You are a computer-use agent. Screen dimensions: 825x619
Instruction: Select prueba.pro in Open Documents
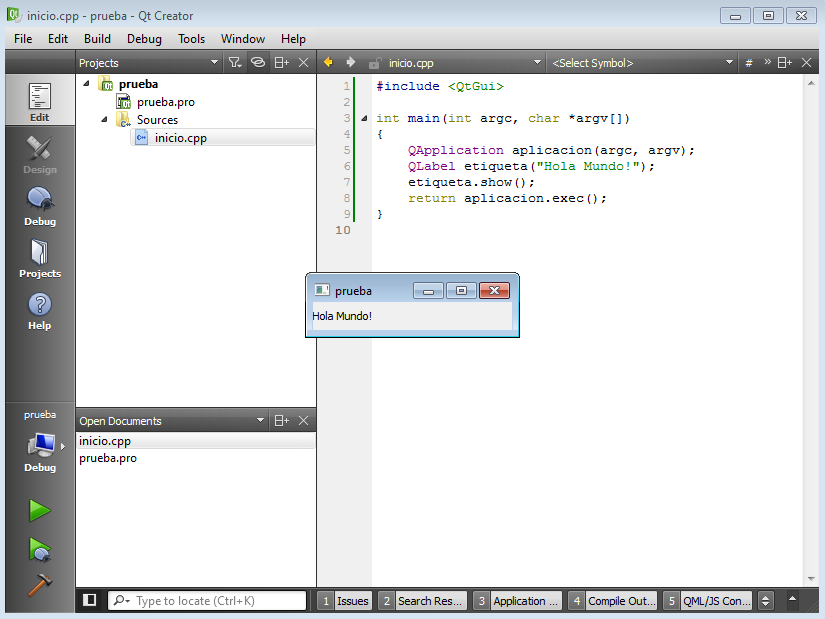pos(196,458)
